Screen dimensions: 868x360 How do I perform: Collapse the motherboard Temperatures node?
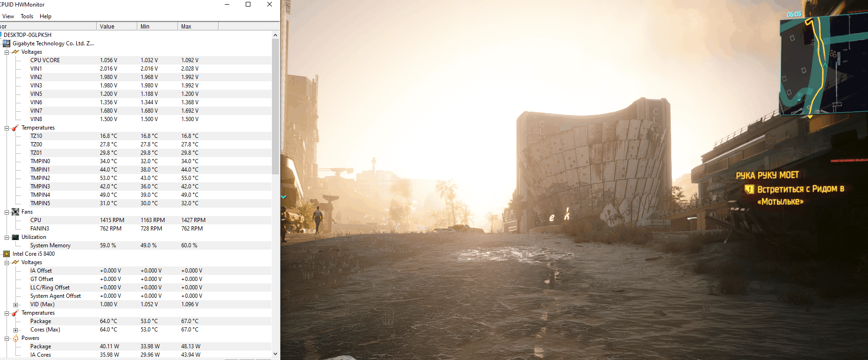click(x=7, y=128)
